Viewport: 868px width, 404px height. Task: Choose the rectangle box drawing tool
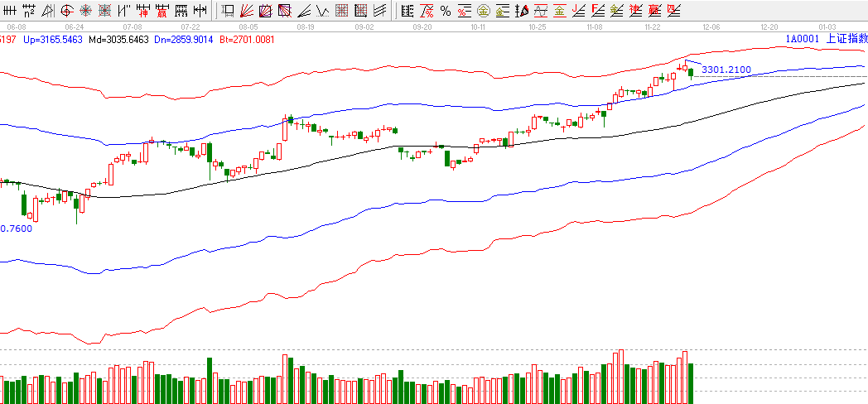[x=228, y=11]
